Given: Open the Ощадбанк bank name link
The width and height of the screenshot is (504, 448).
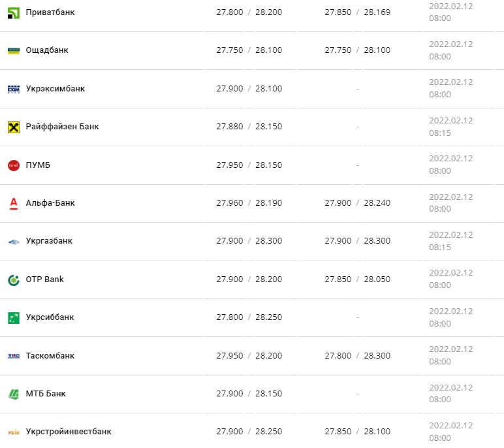Looking at the screenshot, I should pyautogui.click(x=47, y=50).
